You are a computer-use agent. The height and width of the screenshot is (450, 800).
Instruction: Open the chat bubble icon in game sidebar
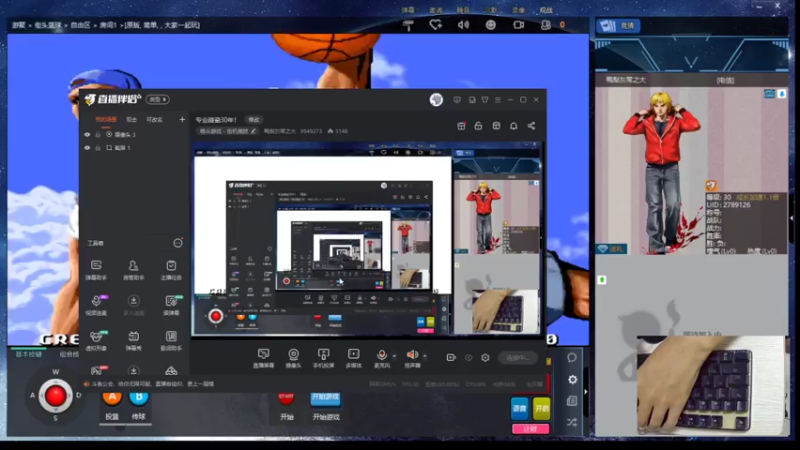click(x=572, y=358)
